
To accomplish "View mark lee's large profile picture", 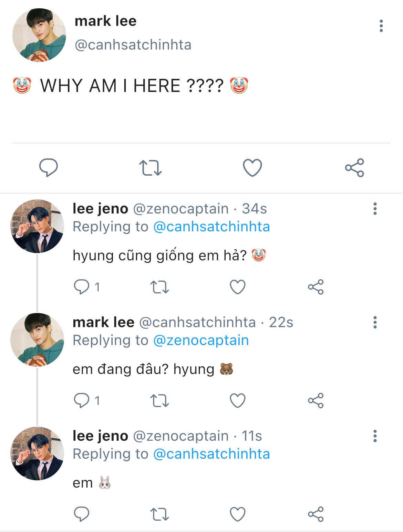I will click(39, 35).
